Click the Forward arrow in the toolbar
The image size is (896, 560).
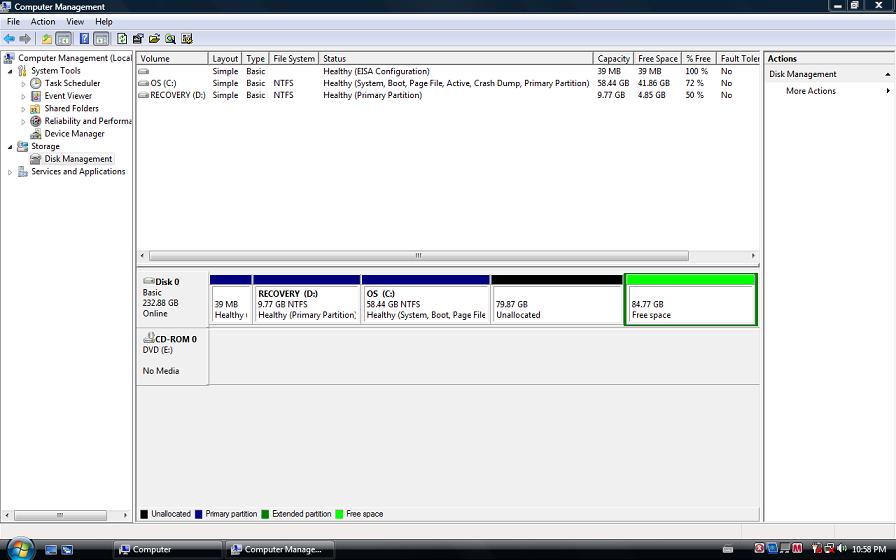coord(25,39)
